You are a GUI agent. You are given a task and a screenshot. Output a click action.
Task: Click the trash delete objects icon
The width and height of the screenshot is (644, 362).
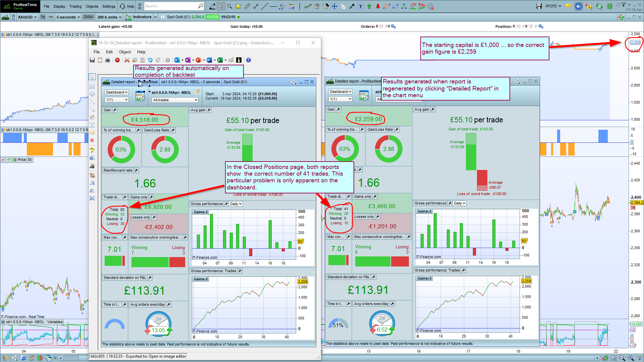[317, 6]
